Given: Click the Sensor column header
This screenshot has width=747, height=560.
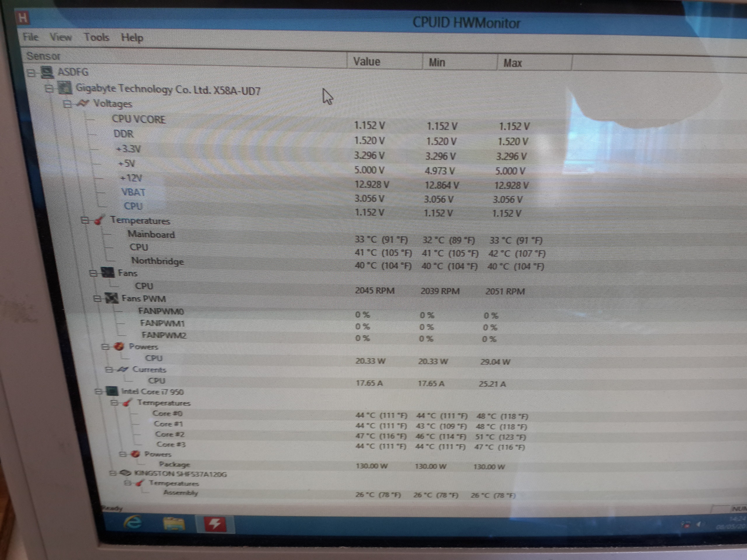Looking at the screenshot, I should [185, 59].
